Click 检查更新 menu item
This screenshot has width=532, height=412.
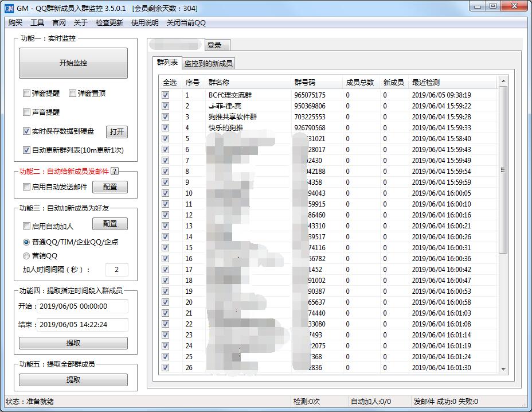[109, 23]
